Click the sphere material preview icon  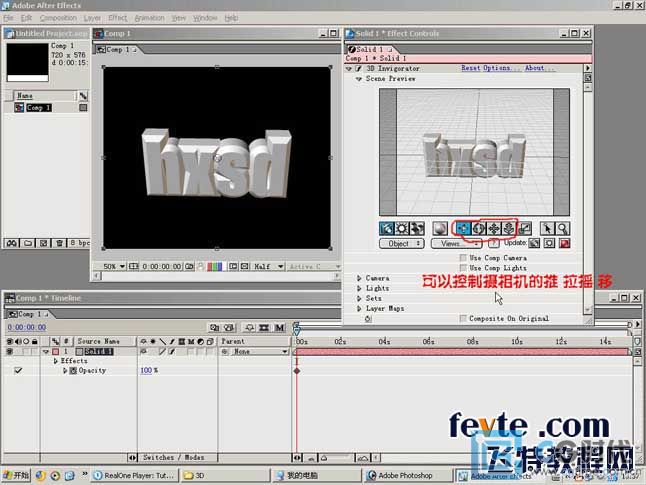tap(440, 228)
